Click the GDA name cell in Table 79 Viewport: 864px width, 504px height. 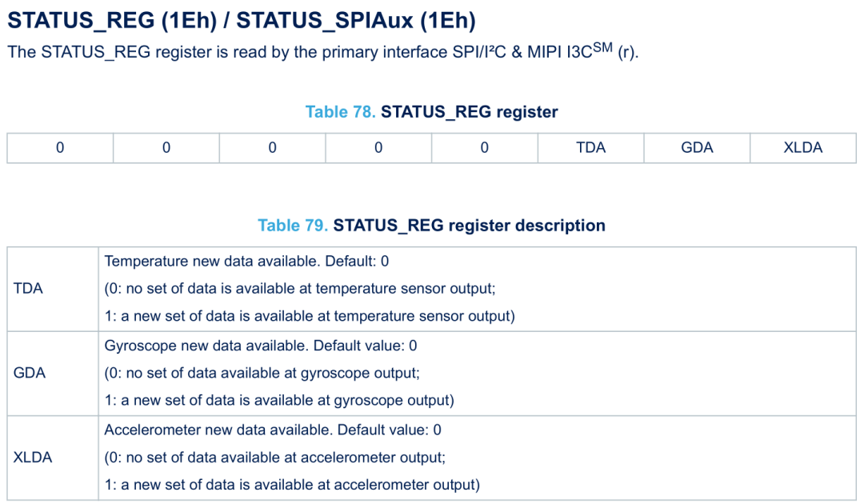(30, 373)
